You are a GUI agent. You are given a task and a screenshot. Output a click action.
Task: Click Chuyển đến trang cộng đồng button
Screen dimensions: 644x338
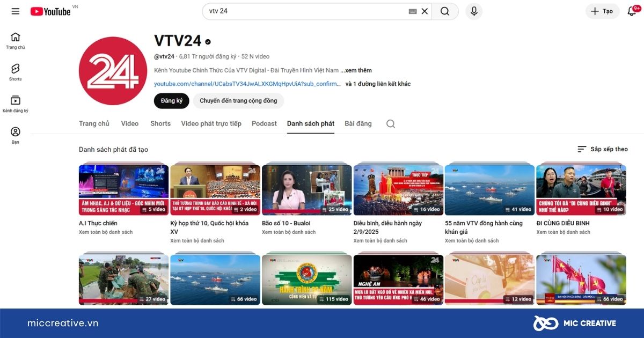[x=238, y=101]
